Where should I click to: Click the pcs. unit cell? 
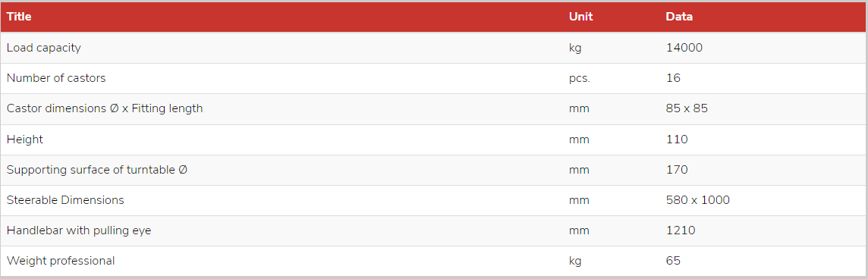(x=580, y=79)
